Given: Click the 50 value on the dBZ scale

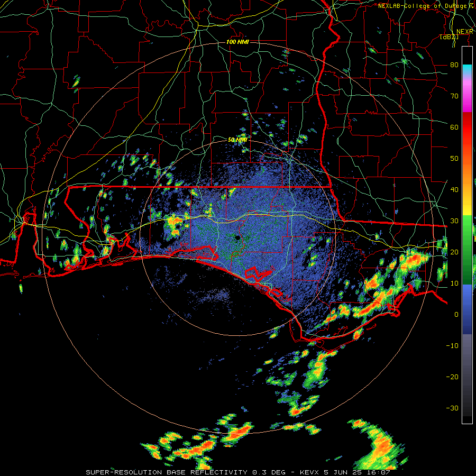Looking at the screenshot, I should click(x=454, y=159).
